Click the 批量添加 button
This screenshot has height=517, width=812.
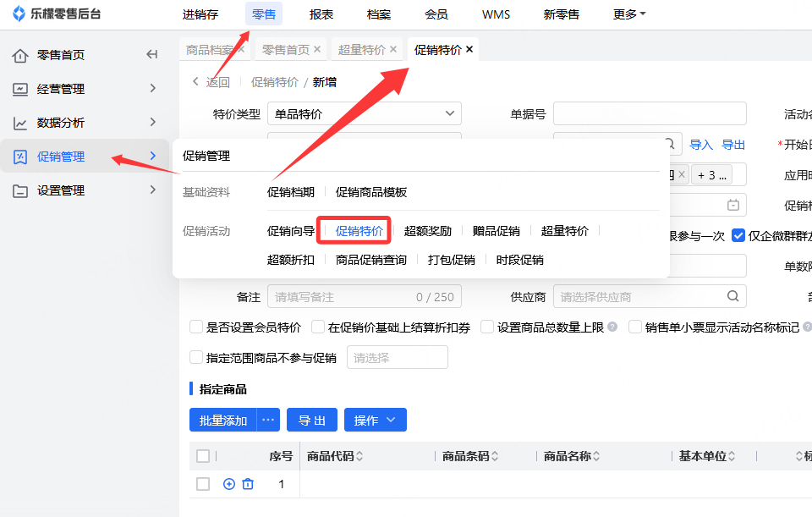(223, 420)
